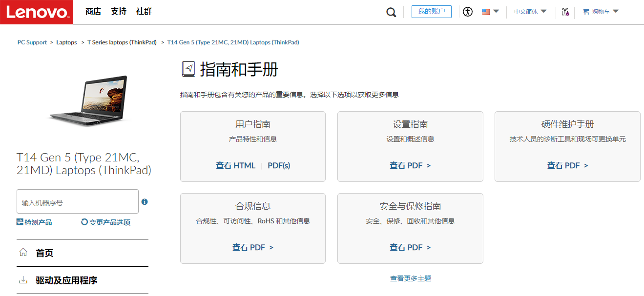View PDF for 安全与保修指南
The image size is (644, 296).
(410, 247)
